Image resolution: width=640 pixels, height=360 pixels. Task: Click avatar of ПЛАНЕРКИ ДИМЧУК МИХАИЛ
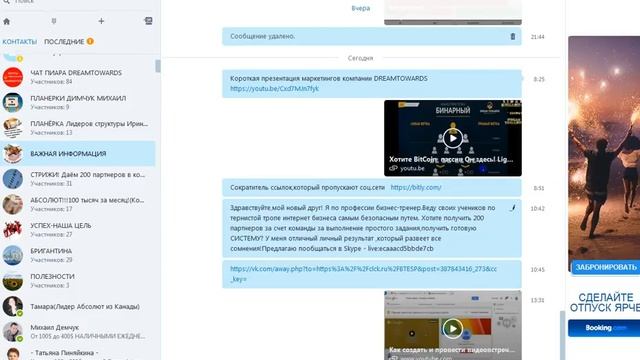(13, 102)
